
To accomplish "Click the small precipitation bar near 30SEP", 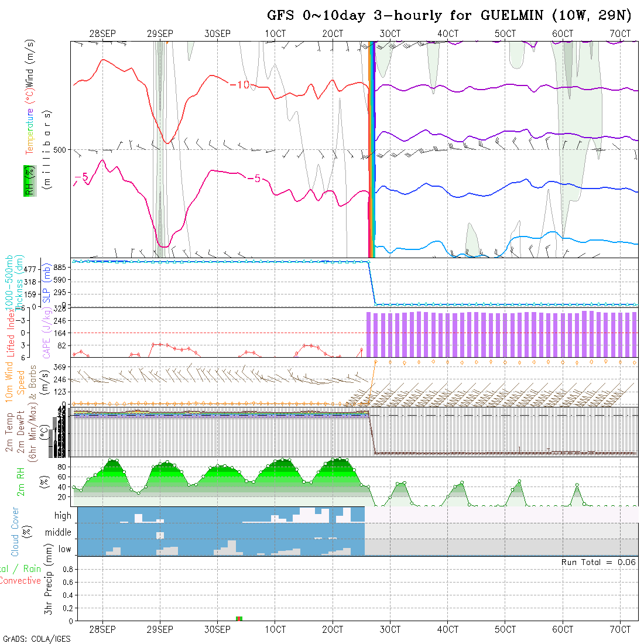I will click(x=239, y=618).
